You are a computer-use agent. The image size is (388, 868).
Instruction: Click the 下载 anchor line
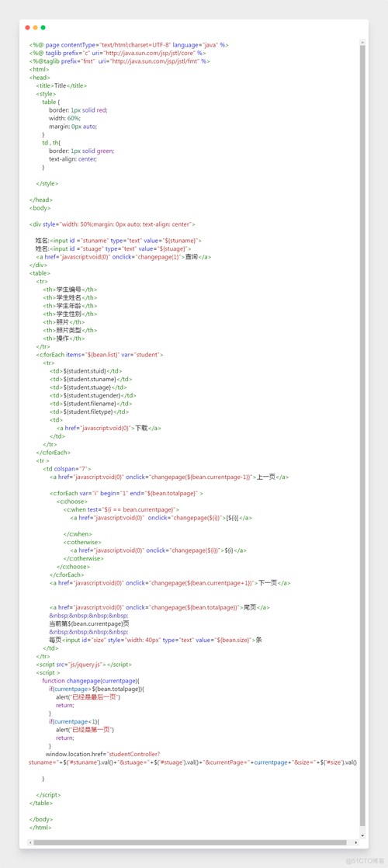click(x=109, y=428)
